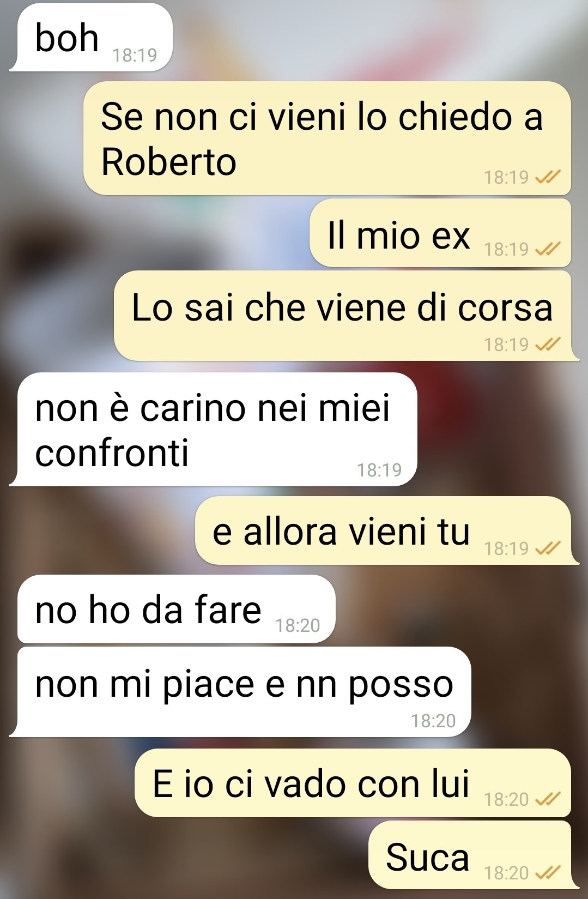Screen dimensions: 588x899
Task: Select the 'Lo sai che viene di corsa' message
Action: (x=342, y=316)
